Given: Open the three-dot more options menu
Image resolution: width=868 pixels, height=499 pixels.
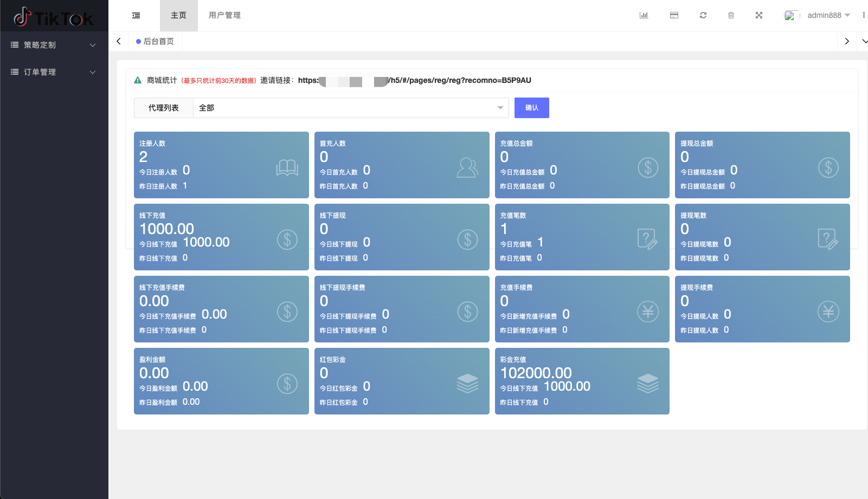Looking at the screenshot, I should 863,16.
